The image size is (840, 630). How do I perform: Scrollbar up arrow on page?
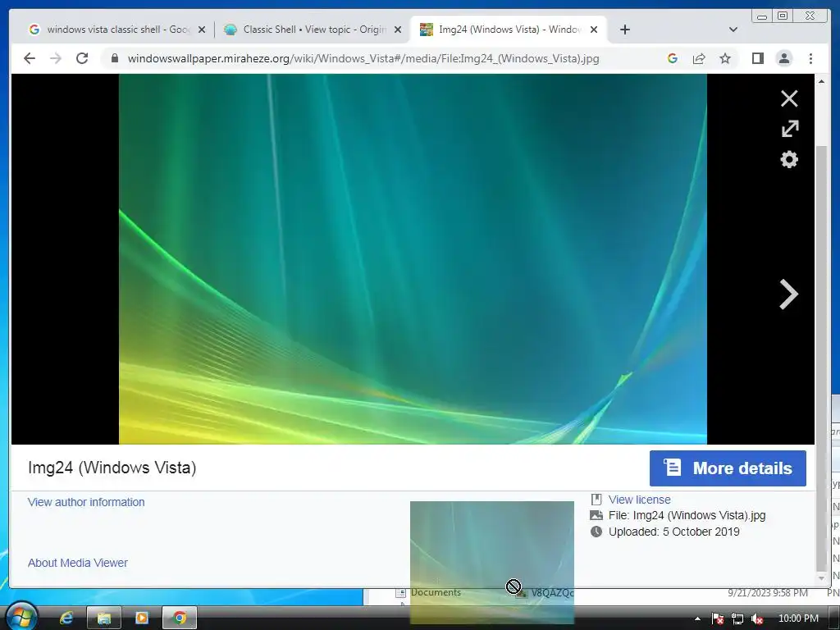tap(821, 81)
